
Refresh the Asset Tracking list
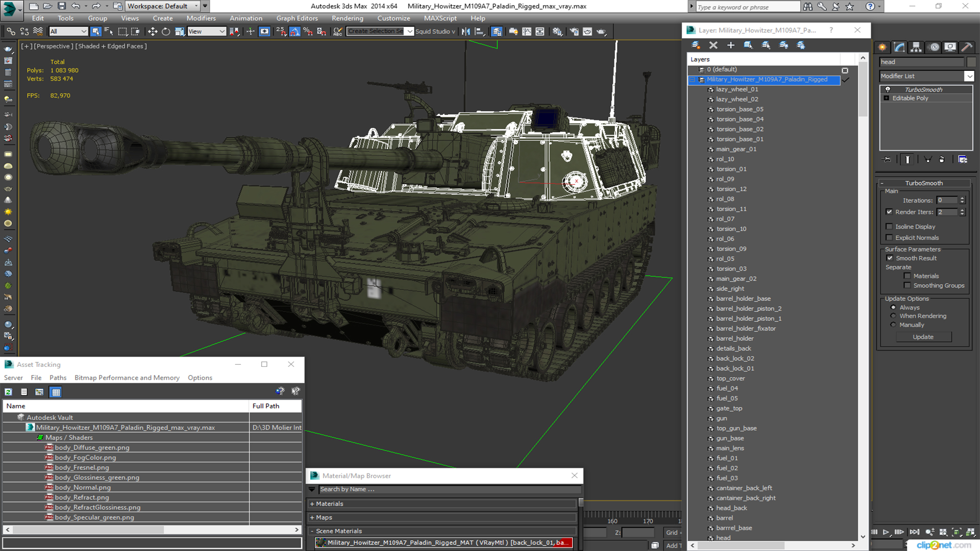pos(9,392)
